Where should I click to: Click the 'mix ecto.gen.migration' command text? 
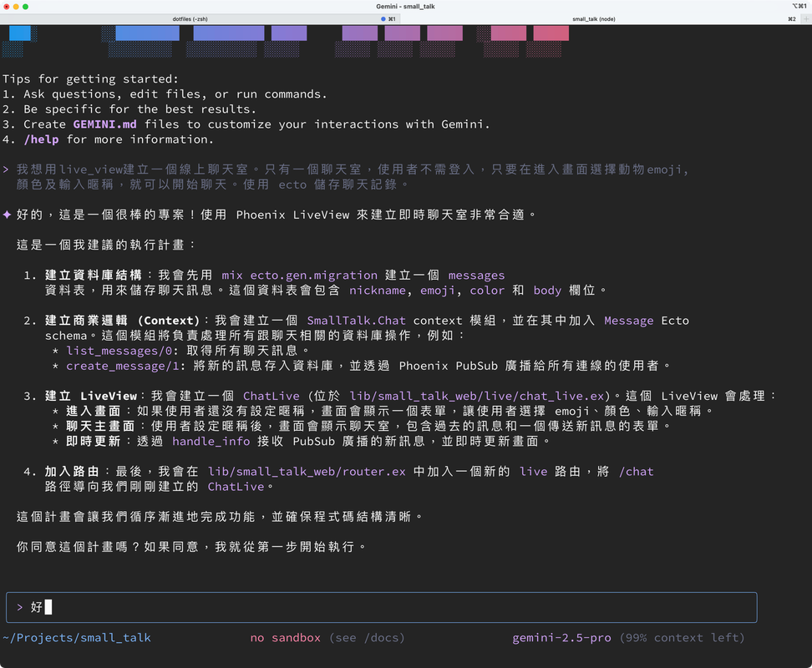[x=299, y=276]
